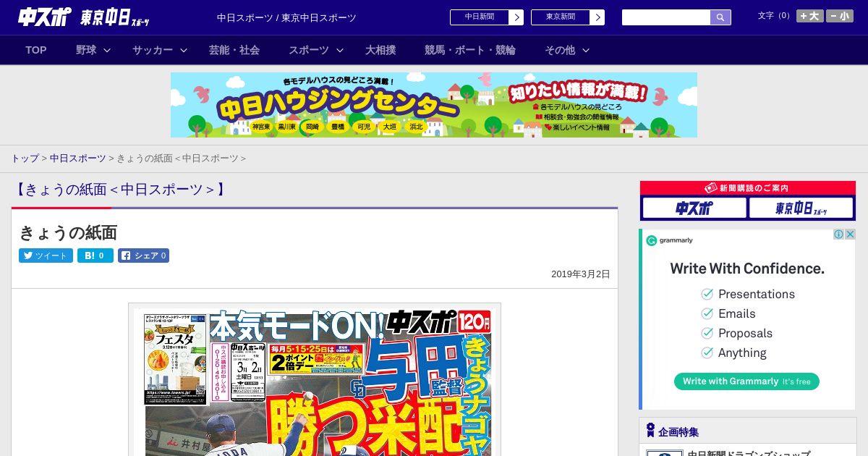
Task: Click the きょうの紙面 article title
Action: coord(68,232)
